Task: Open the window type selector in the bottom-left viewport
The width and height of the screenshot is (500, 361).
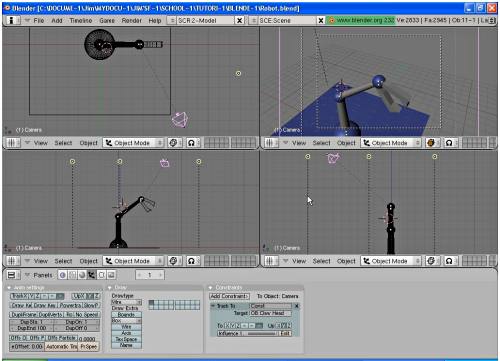Action: [x=12, y=261]
